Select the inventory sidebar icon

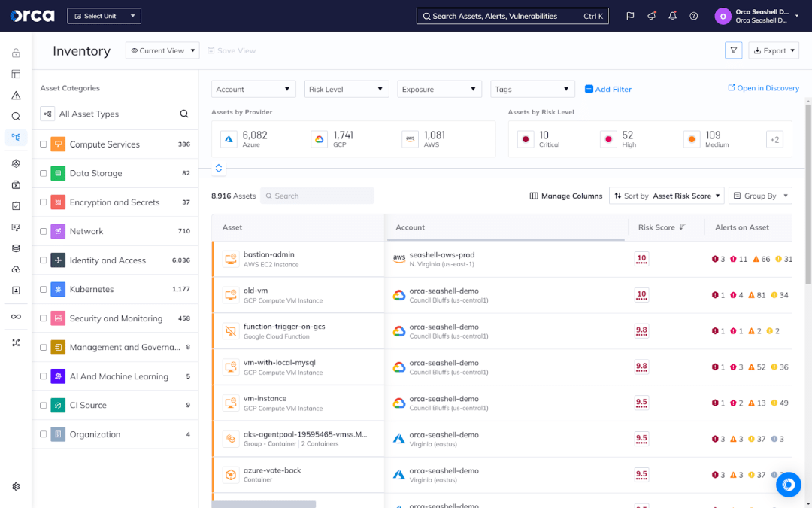click(x=16, y=138)
